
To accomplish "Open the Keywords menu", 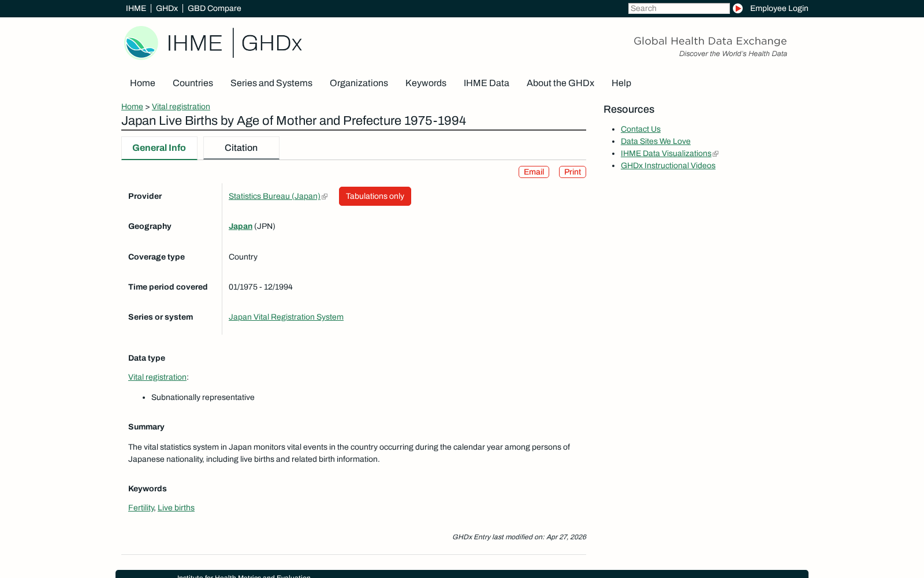I will pos(426,83).
